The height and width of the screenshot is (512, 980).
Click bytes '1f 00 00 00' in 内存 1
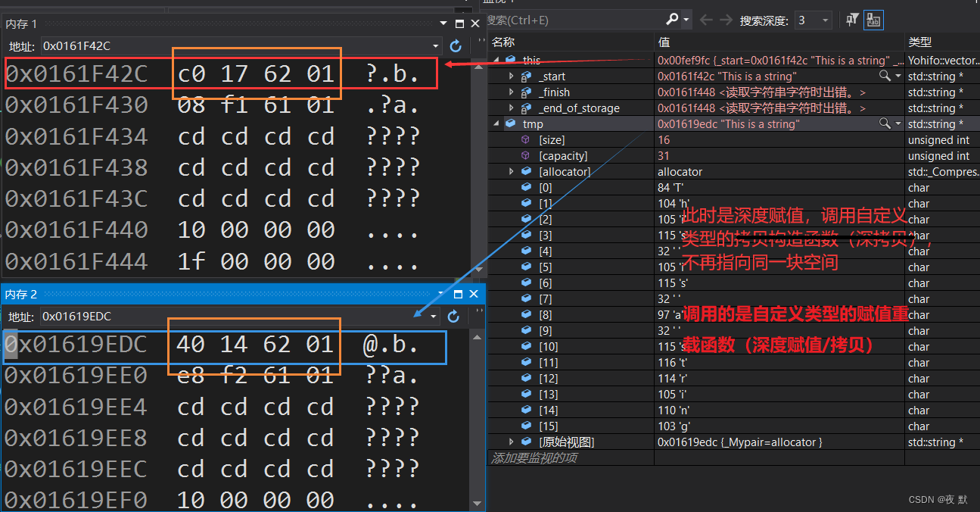tap(257, 261)
